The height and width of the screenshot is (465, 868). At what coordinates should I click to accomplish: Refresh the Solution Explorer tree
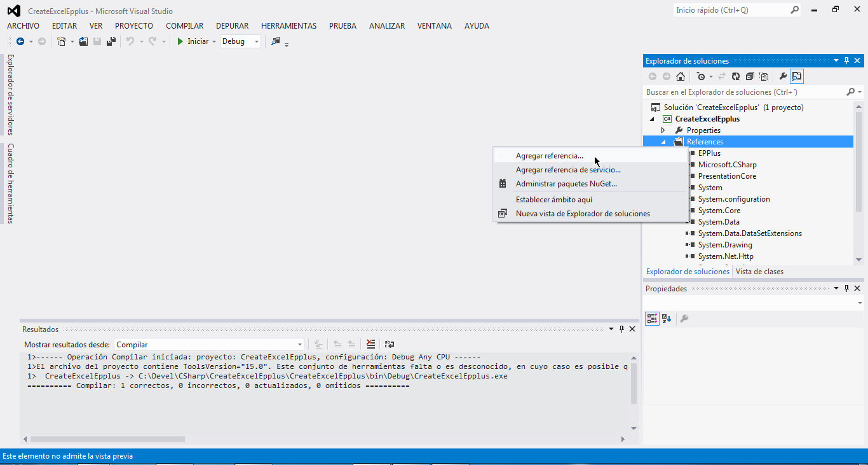(x=736, y=76)
